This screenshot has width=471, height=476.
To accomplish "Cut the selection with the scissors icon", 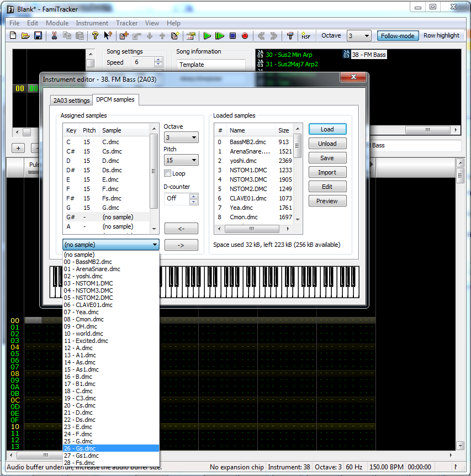I will [54, 36].
